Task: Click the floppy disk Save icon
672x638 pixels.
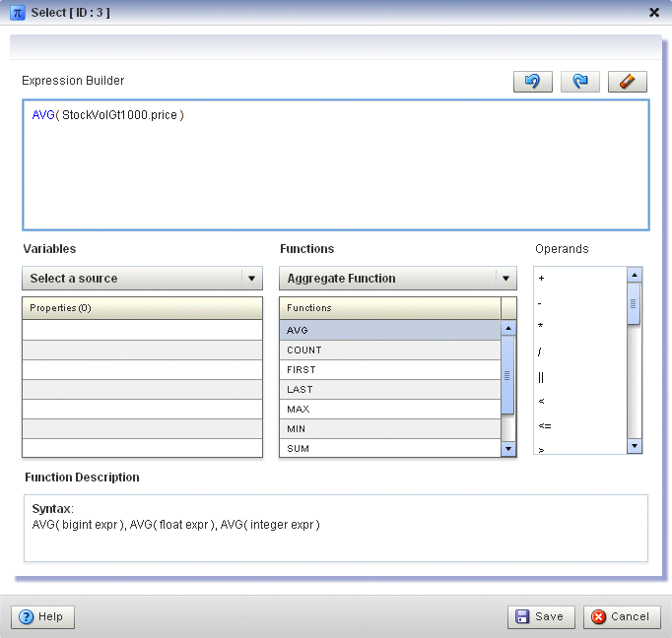Action: pos(522,616)
